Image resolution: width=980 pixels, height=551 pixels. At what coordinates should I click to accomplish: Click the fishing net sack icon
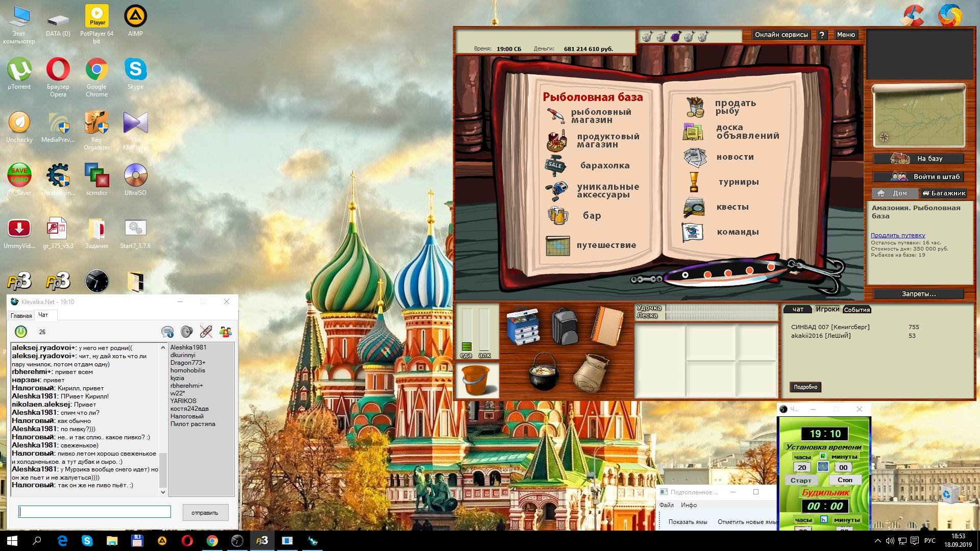pos(591,373)
